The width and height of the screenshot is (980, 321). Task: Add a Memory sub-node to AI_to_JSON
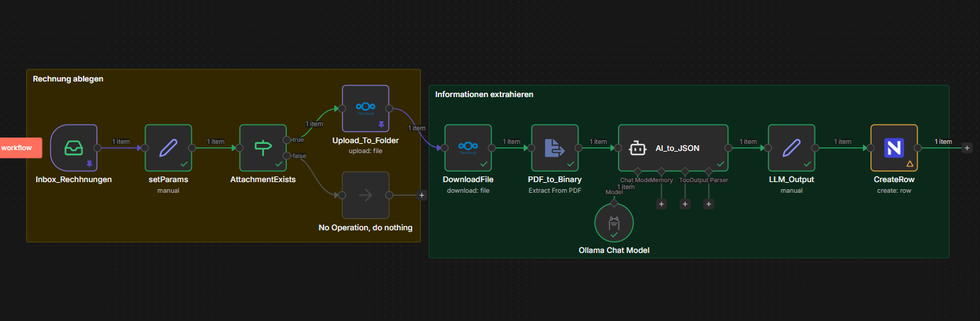coord(661,204)
